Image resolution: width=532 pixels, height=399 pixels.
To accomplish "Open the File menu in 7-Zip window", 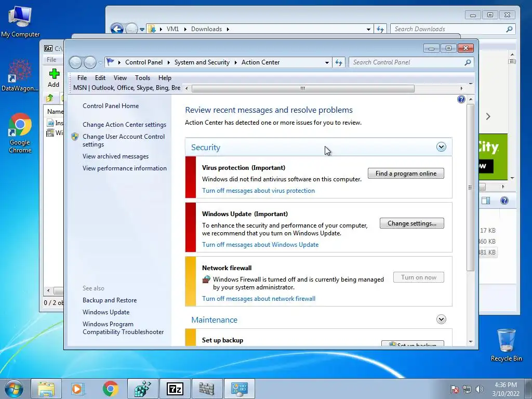I will tap(51, 59).
